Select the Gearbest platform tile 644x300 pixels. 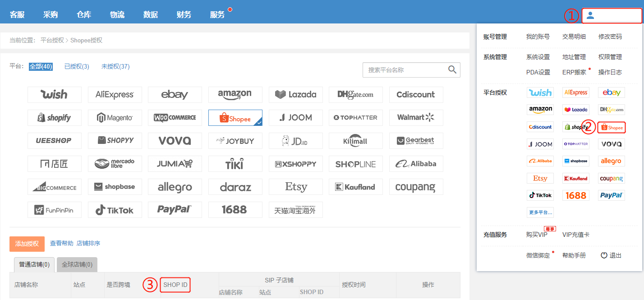[416, 141]
